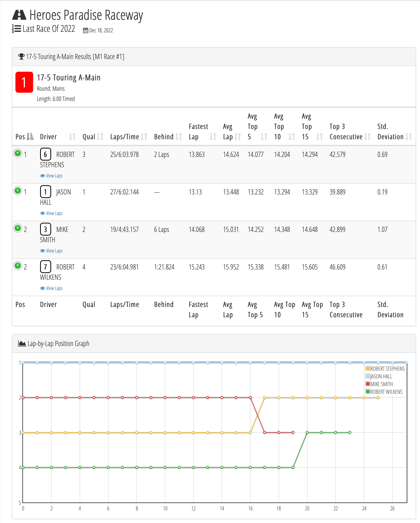Click the red race number 1 badge
The width and height of the screenshot is (420, 523).
point(24,82)
